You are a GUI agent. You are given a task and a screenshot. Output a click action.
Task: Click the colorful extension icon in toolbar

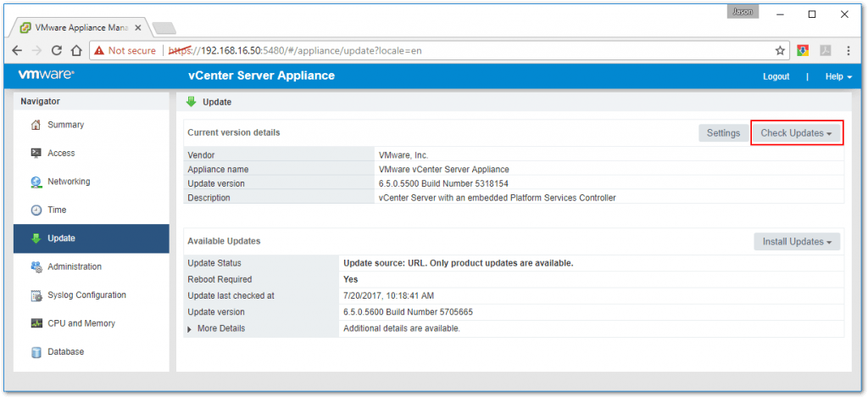coord(804,50)
